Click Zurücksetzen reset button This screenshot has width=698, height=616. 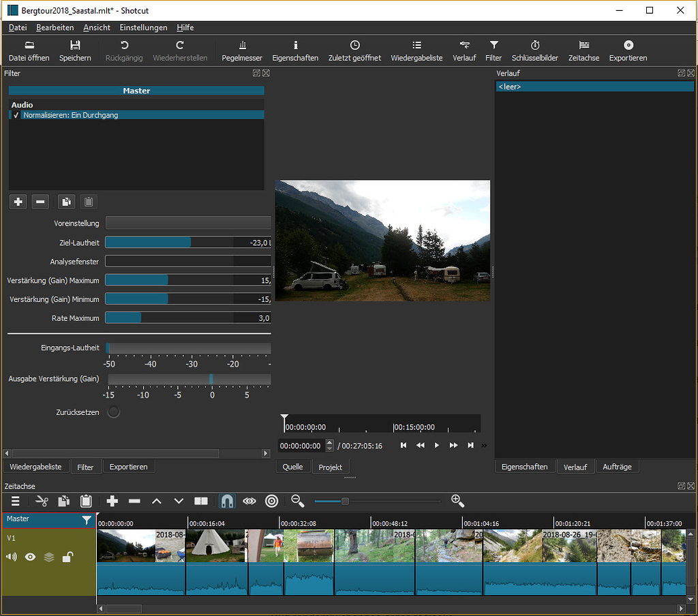tap(114, 412)
